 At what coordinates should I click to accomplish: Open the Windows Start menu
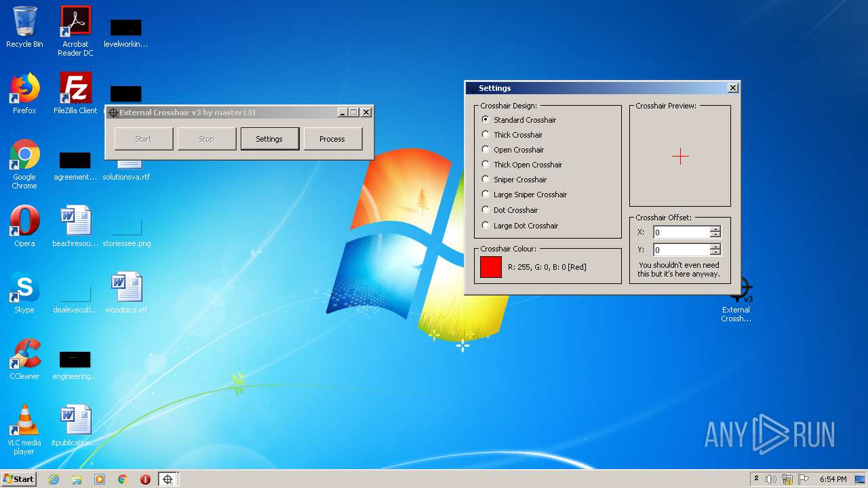[x=19, y=479]
